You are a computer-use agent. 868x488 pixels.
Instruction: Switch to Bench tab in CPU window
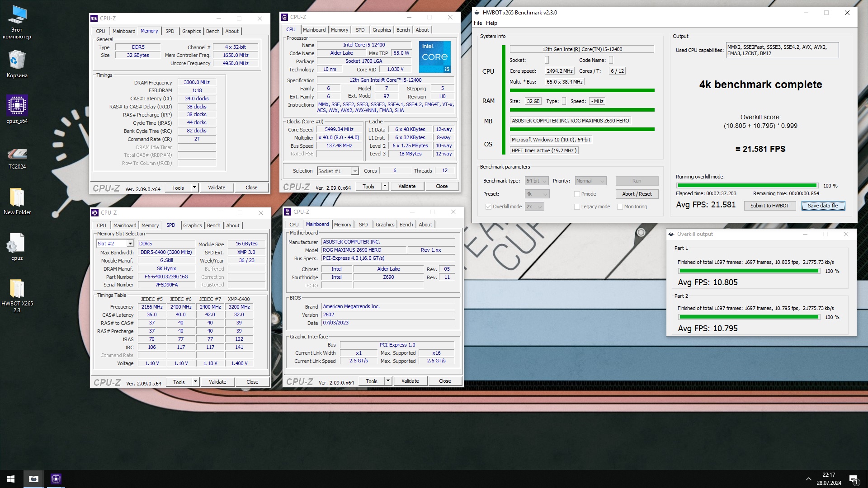[403, 30]
